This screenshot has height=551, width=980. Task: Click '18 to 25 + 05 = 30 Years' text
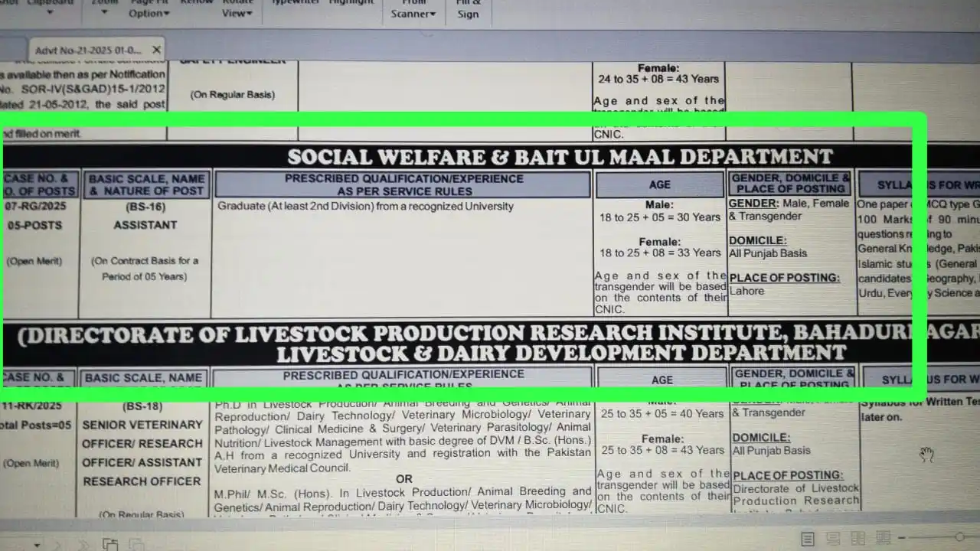point(660,217)
